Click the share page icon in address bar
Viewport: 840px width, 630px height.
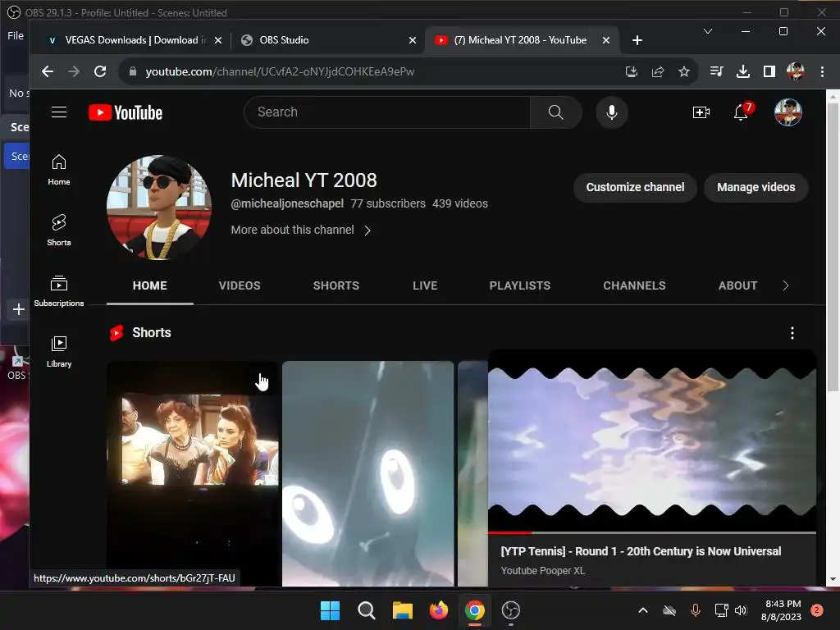pyautogui.click(x=658, y=71)
